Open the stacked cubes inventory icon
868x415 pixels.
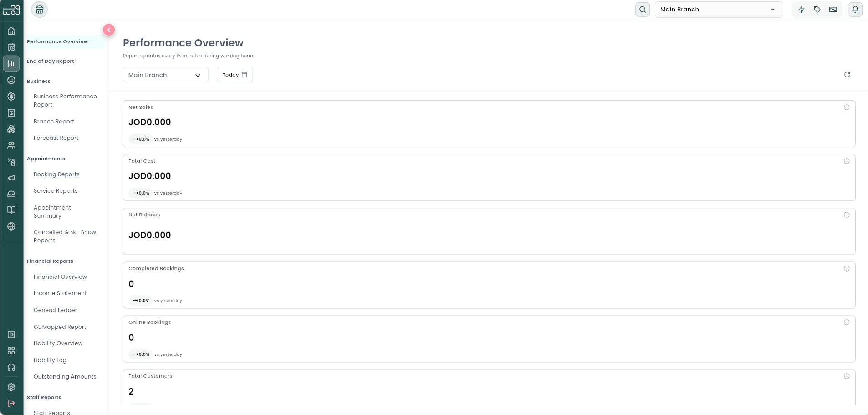[x=11, y=129]
